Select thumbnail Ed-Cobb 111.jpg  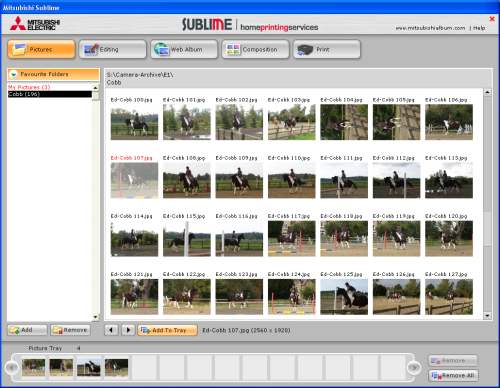tap(344, 180)
